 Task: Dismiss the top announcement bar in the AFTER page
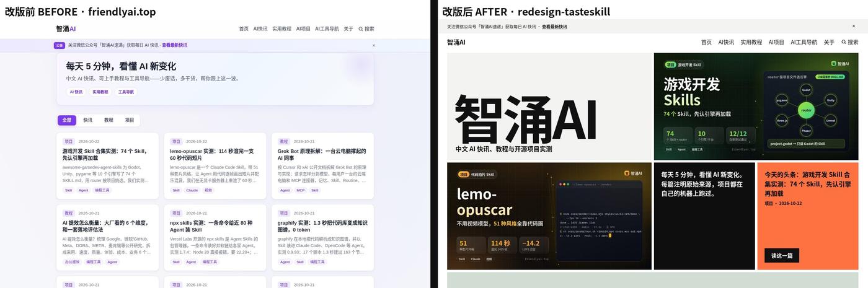854,27
